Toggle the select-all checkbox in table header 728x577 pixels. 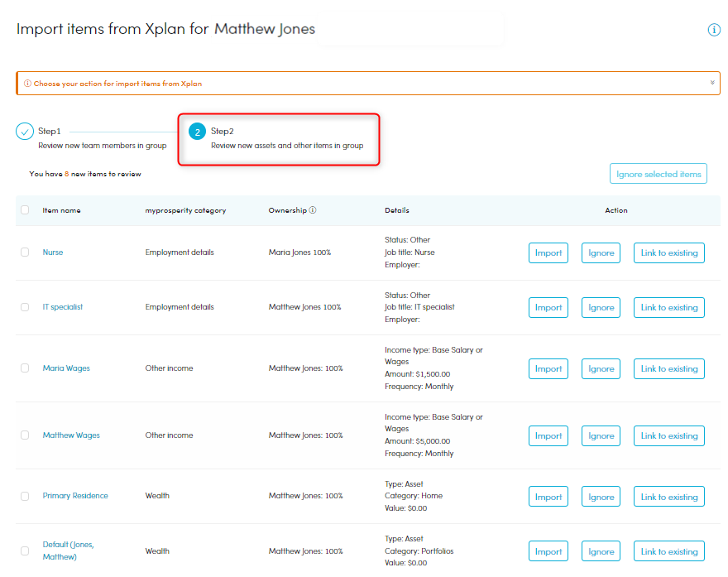point(25,210)
